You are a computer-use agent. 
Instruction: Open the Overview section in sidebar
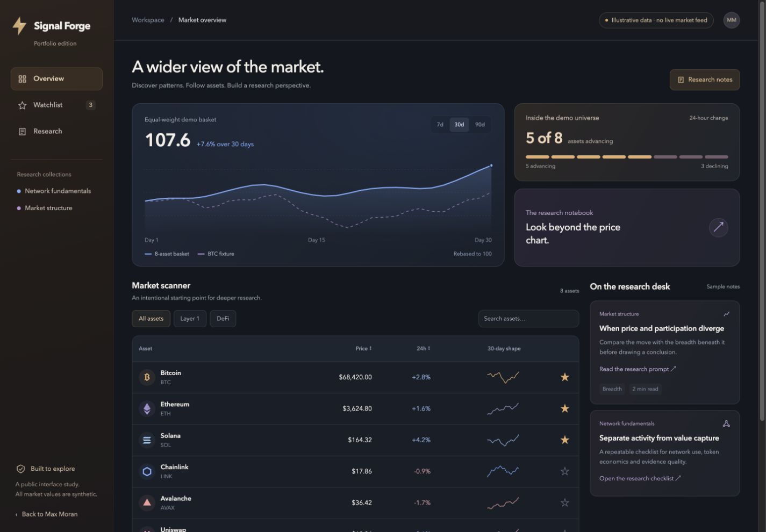(56, 79)
